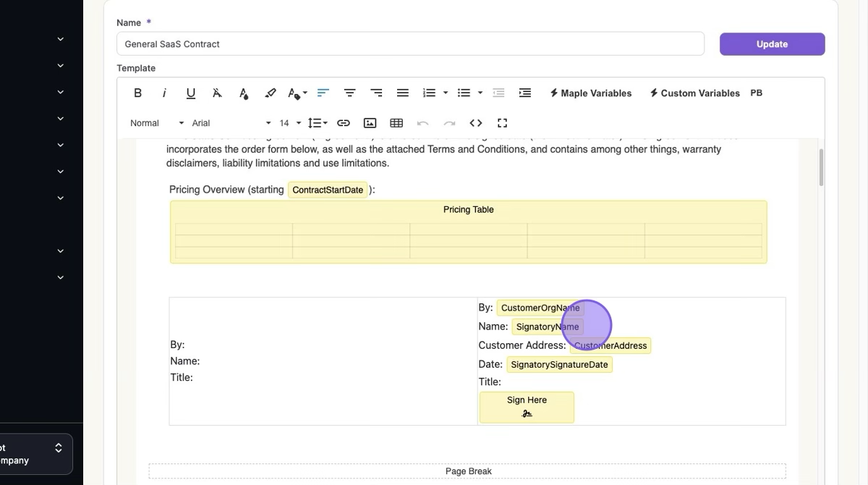Open the text color picker
868x485 pixels.
click(x=244, y=93)
